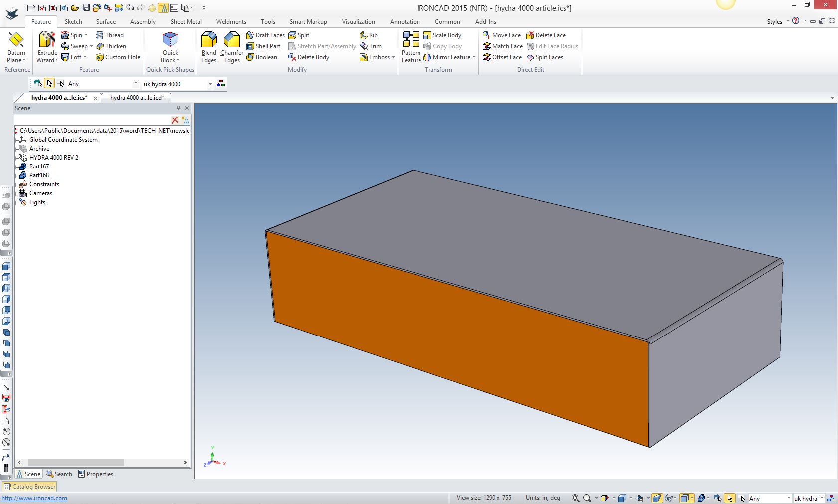Select the Move Face tool

502,35
